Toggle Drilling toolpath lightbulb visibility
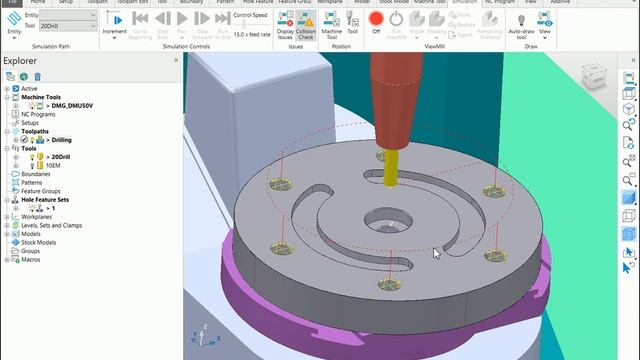Viewport: 640px width, 360px height. (32, 140)
